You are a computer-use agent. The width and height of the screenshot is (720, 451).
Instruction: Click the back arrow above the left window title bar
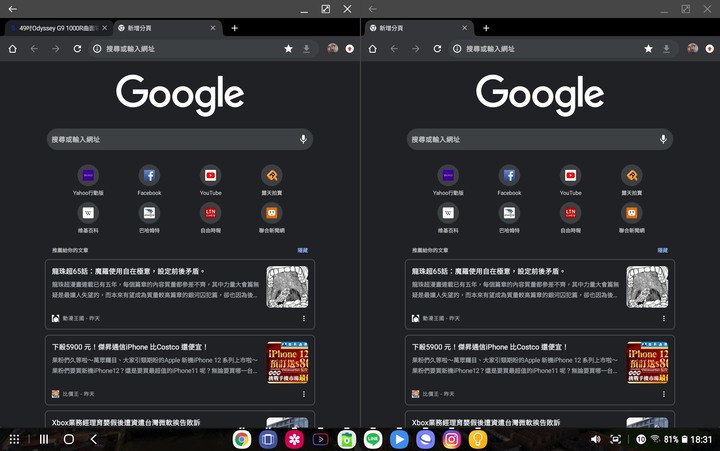click(12, 9)
